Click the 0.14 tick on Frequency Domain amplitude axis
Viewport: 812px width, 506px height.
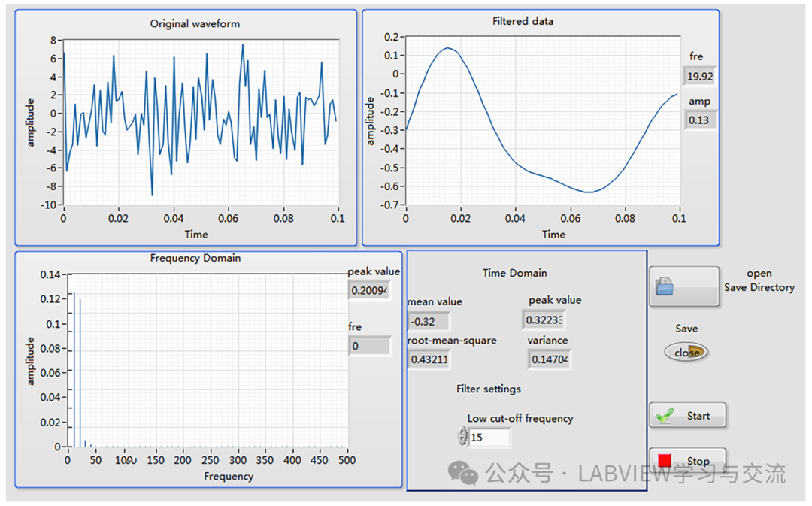(50, 274)
